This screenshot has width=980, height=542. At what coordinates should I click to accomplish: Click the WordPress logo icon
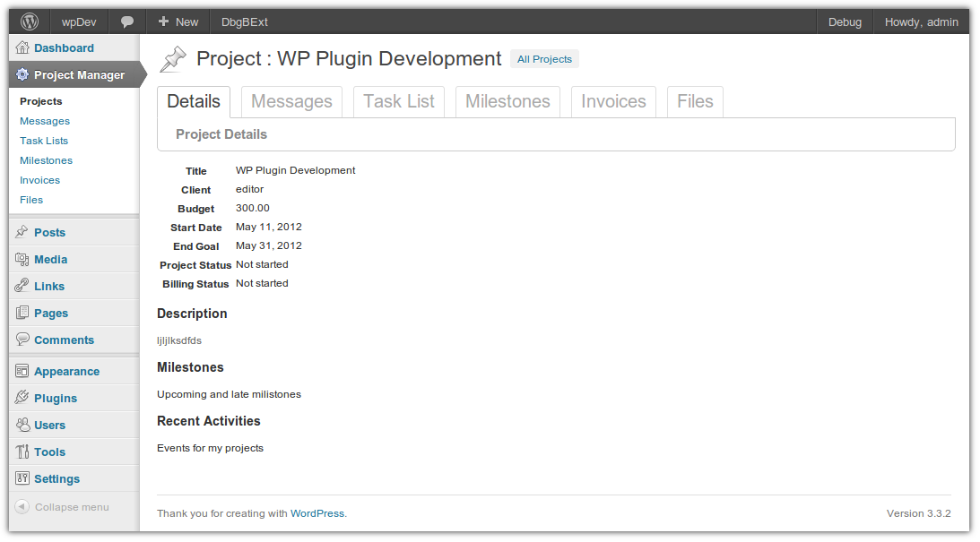(30, 22)
